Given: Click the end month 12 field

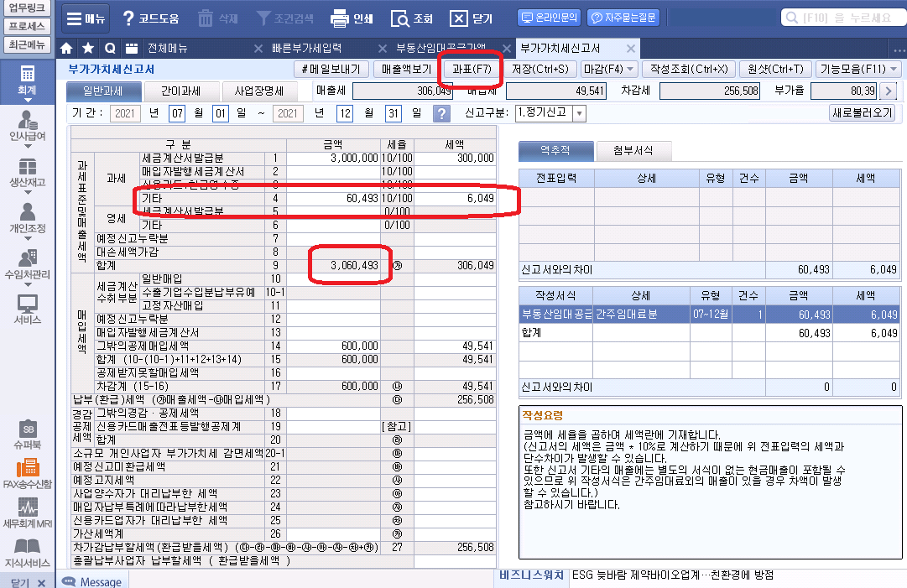Looking at the screenshot, I should (345, 113).
